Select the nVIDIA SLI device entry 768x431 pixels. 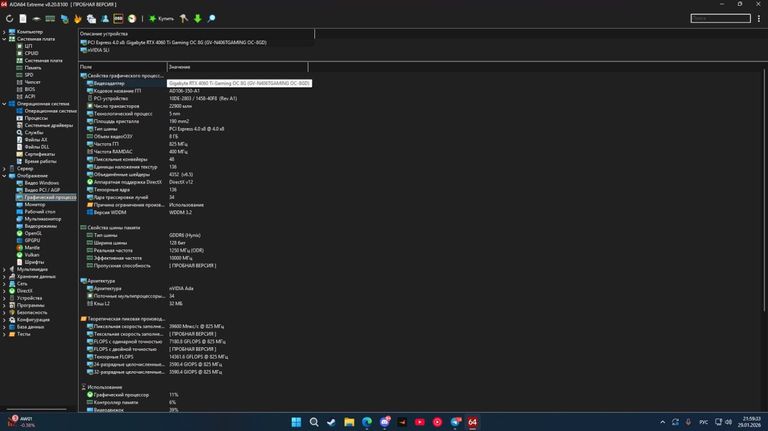tap(95, 50)
